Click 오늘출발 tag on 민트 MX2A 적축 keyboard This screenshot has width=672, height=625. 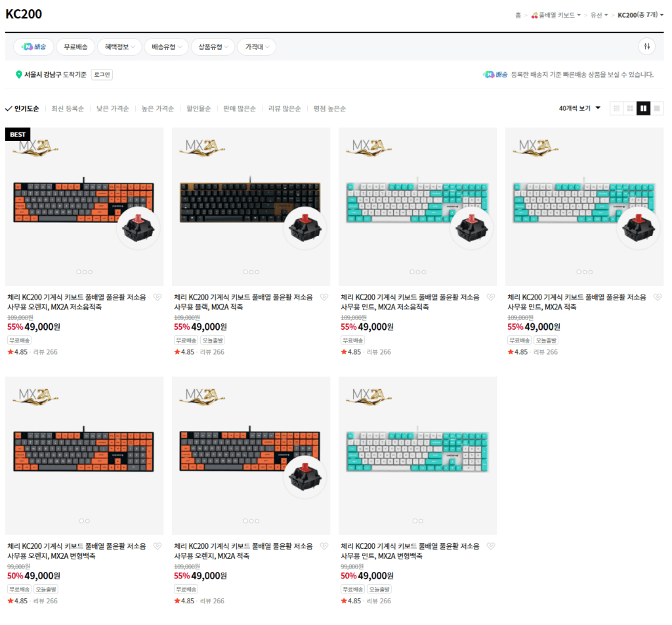[x=546, y=340]
